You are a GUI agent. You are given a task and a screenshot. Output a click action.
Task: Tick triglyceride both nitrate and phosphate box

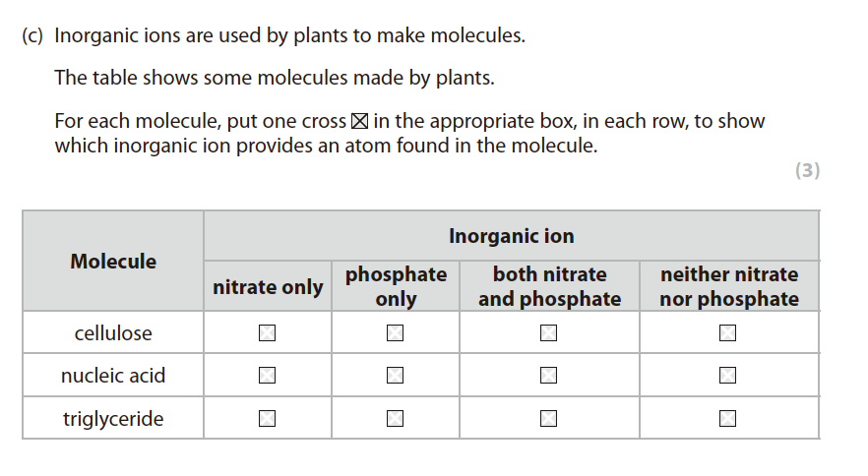click(x=548, y=419)
